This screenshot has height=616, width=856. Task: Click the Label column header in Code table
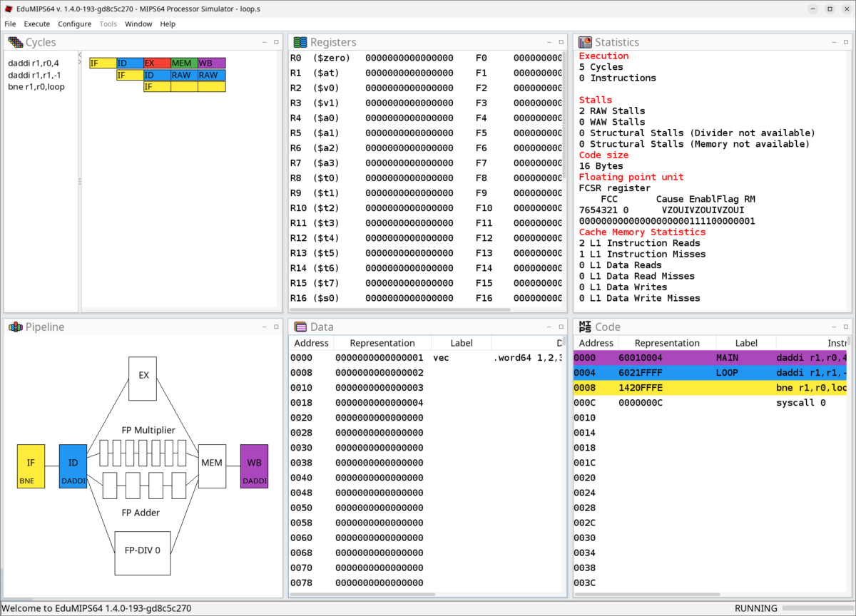point(746,343)
